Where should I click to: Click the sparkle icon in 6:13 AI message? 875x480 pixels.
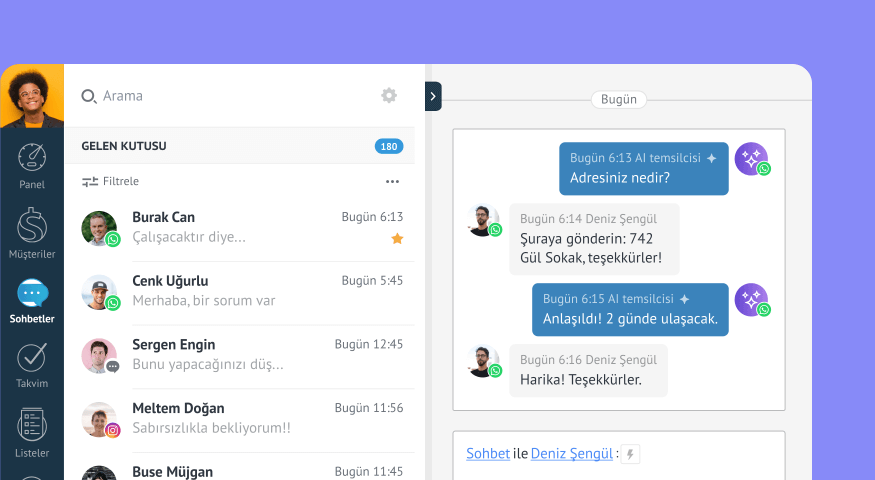(711, 159)
